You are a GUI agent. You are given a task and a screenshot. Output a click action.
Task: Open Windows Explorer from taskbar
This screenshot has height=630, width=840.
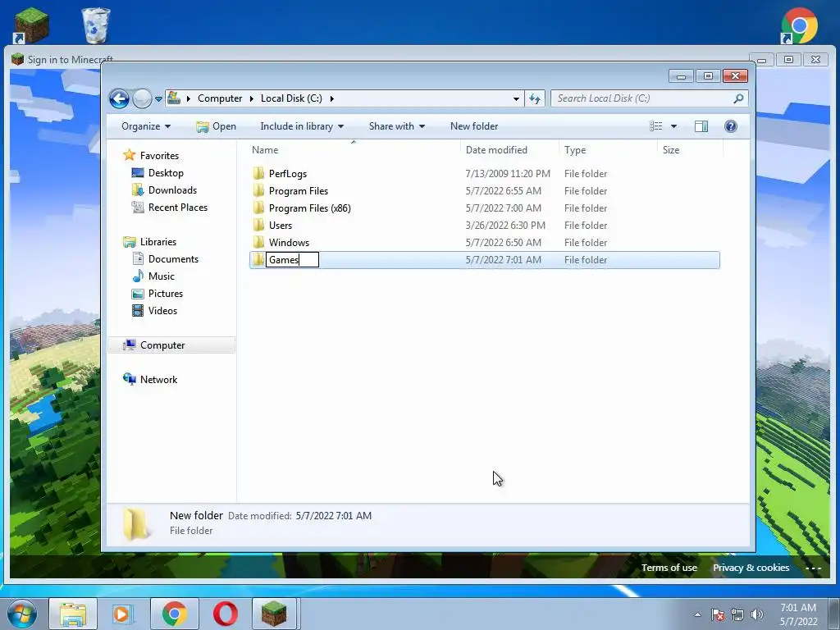(x=73, y=614)
